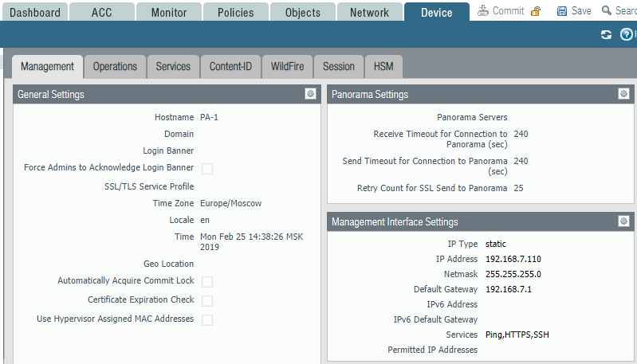This screenshot has width=637, height=364.
Task: Toggle Use Hypervisor Assigned MAC Addresses
Action: [207, 319]
